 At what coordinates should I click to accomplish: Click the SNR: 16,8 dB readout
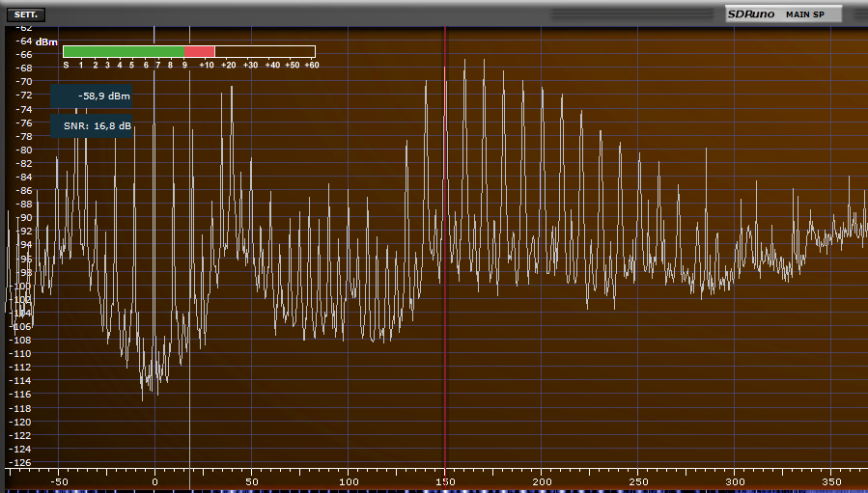[x=92, y=126]
